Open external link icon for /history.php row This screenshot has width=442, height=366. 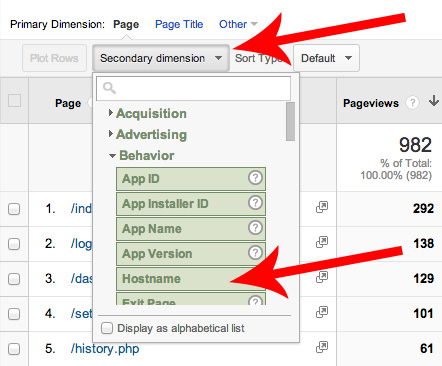pos(322,347)
